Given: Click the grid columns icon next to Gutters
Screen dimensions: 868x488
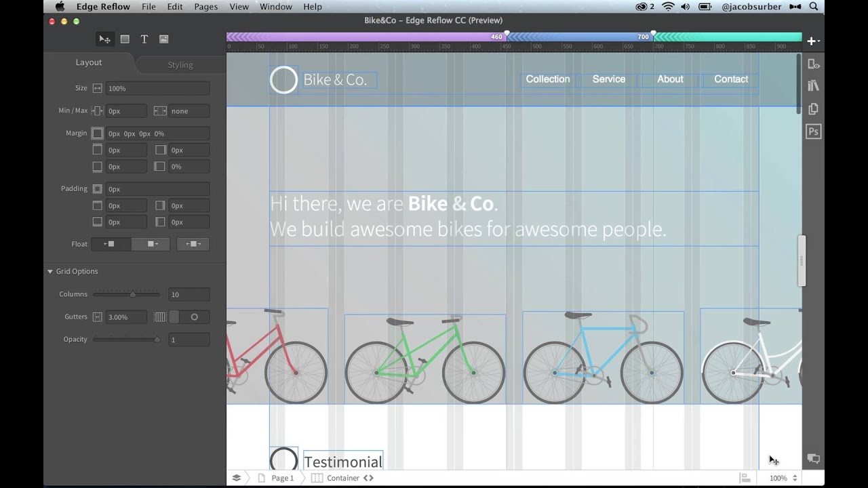Looking at the screenshot, I should 160,317.
